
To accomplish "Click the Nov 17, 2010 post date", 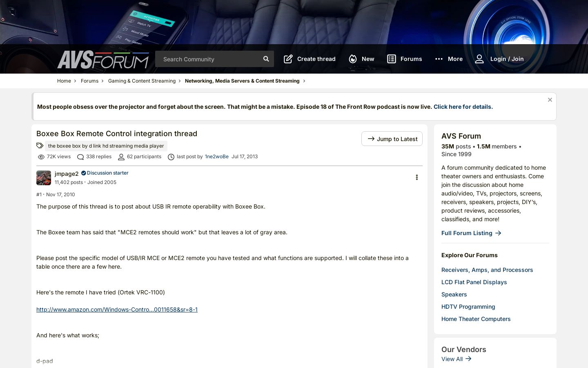I will point(60,195).
